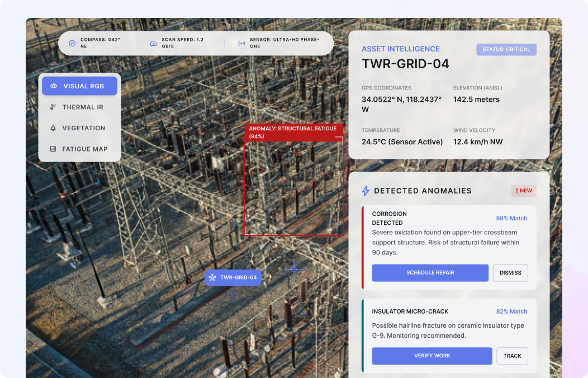
Task: Open the STATUS: CRITICAL badge
Action: click(506, 49)
